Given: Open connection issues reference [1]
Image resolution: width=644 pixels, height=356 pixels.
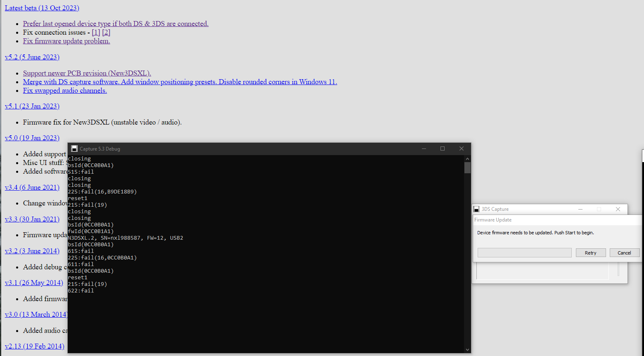Looking at the screenshot, I should 96,32.
